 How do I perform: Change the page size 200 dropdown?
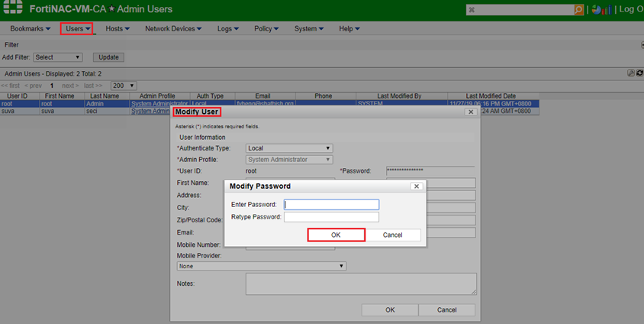pos(124,86)
